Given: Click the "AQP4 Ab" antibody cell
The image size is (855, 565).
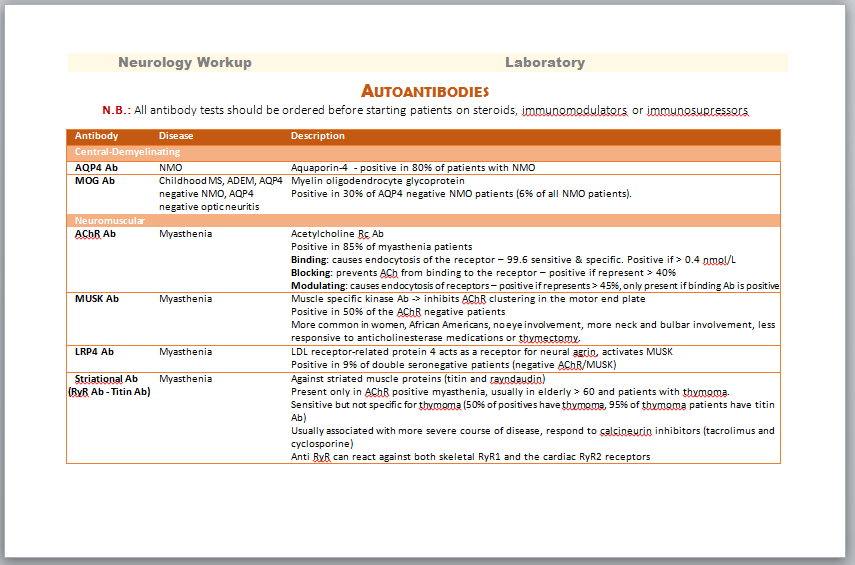Looking at the screenshot, I should pos(97,168).
